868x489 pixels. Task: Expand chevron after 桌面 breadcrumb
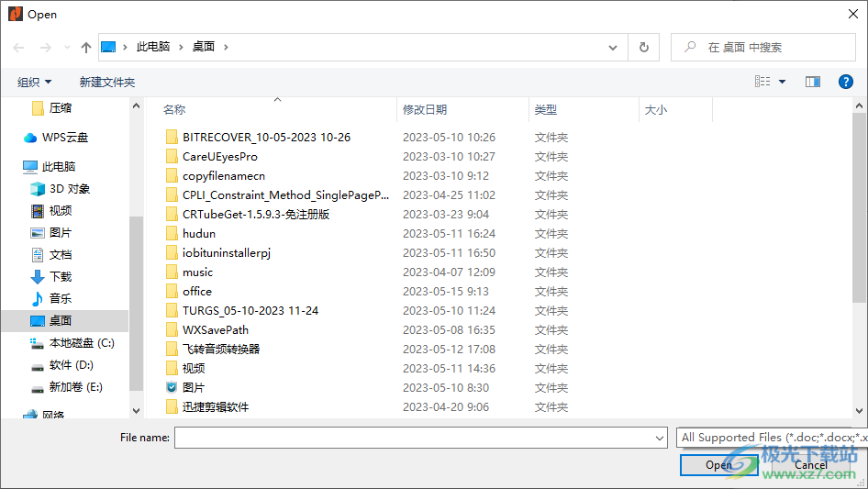pyautogui.click(x=226, y=47)
